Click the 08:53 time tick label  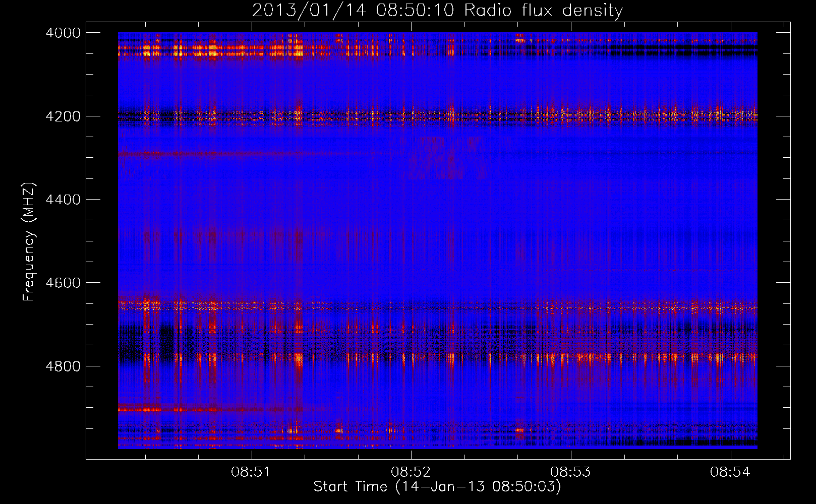click(x=570, y=472)
